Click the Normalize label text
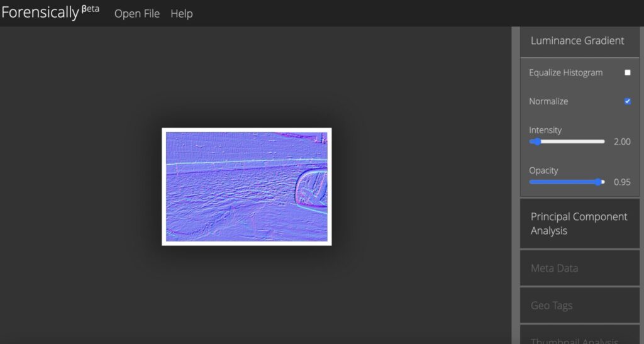 548,101
